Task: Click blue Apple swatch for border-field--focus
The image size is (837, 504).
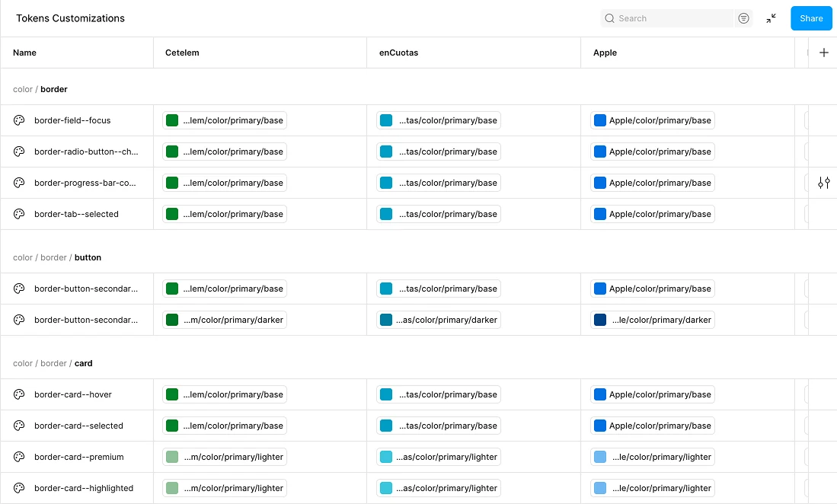Action: [x=600, y=120]
